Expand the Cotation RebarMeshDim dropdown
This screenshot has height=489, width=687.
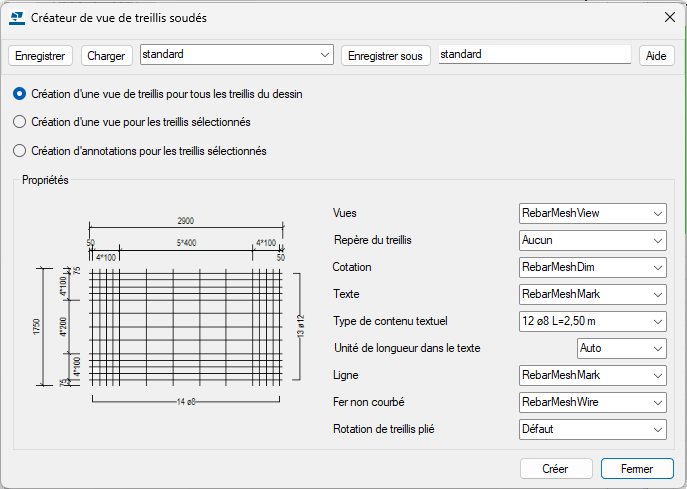(x=592, y=267)
